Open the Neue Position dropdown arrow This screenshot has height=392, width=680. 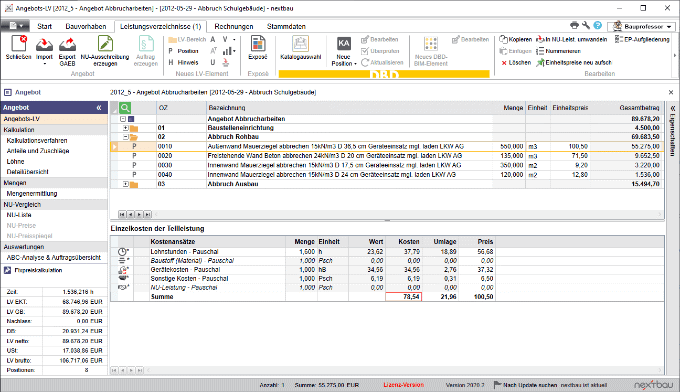pos(355,64)
